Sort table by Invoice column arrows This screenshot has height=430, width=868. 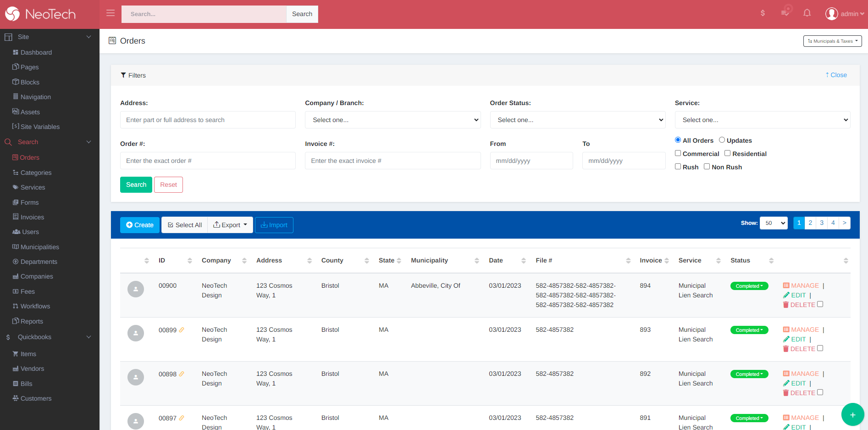[667, 261]
